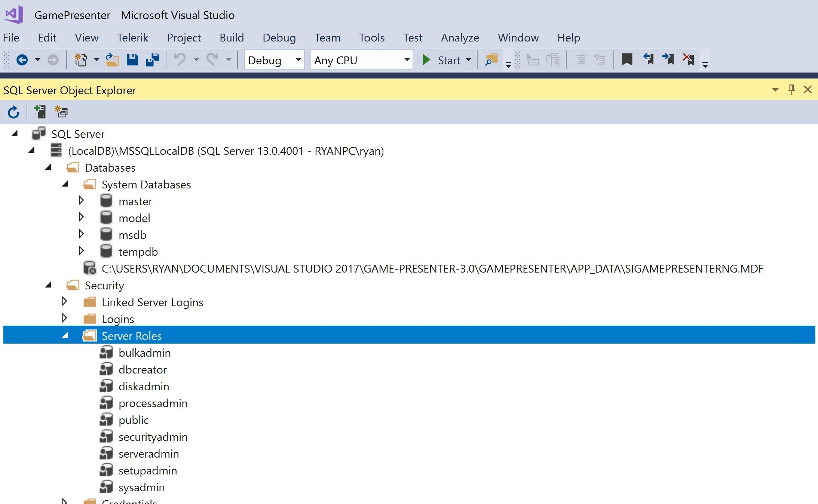Click the Open File folder icon
The image size is (818, 504).
(x=112, y=60)
